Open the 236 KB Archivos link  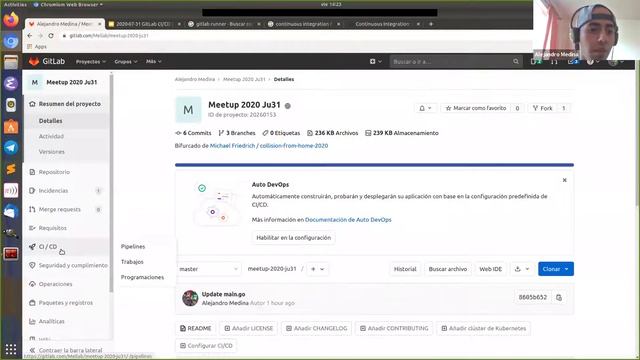(332, 133)
